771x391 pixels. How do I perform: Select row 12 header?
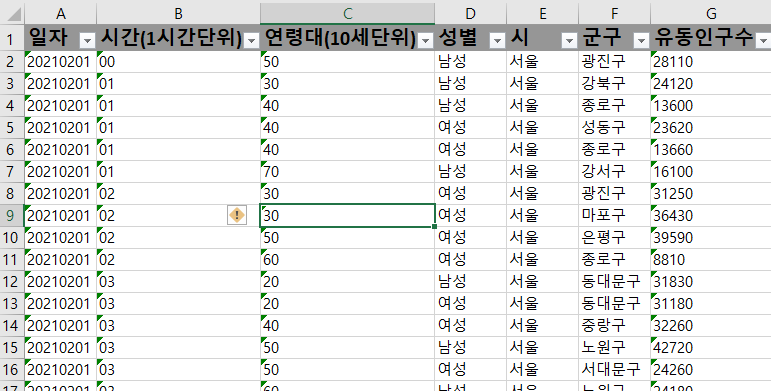[x=12, y=281]
